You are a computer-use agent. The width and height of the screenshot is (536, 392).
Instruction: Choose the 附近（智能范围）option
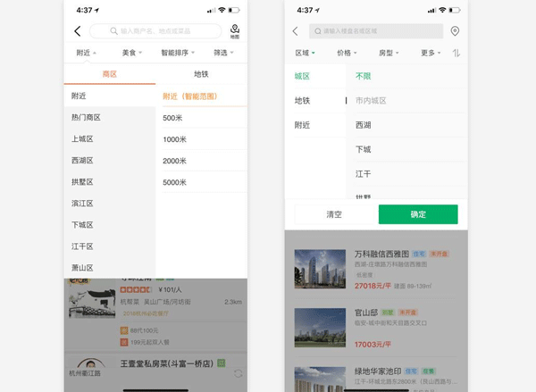click(201, 96)
